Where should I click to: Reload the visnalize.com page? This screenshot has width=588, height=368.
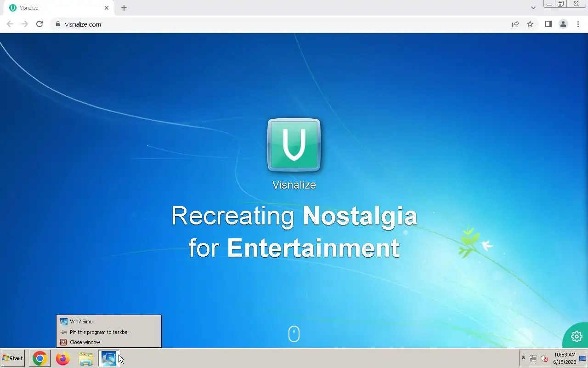[40, 24]
